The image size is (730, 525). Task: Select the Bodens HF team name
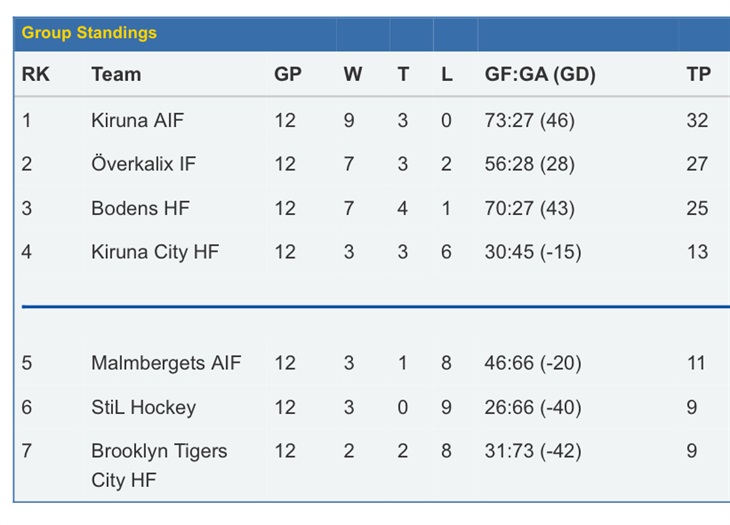pos(140,208)
